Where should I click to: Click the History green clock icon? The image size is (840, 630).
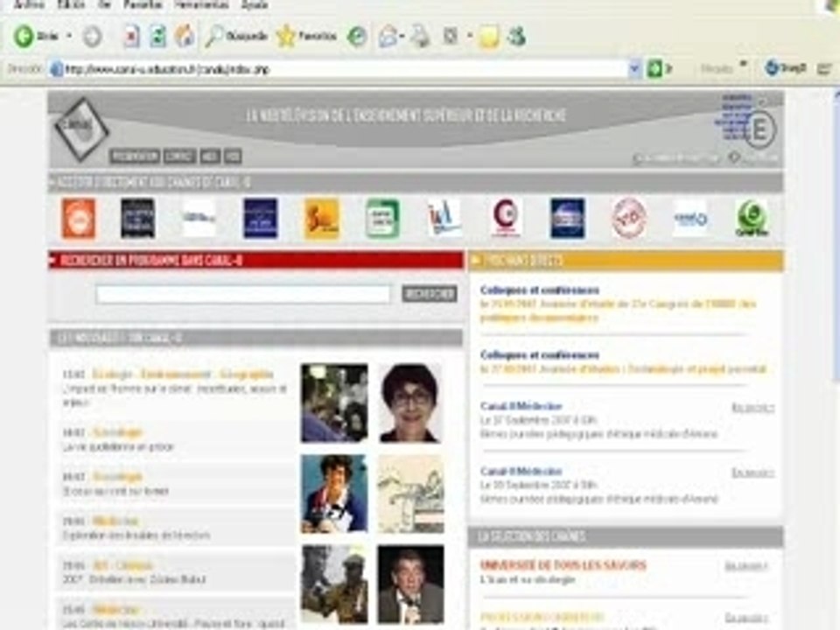pos(357,37)
